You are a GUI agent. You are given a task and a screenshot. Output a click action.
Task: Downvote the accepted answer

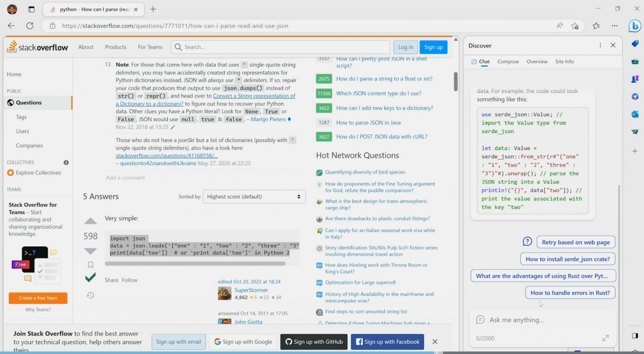pos(91,251)
